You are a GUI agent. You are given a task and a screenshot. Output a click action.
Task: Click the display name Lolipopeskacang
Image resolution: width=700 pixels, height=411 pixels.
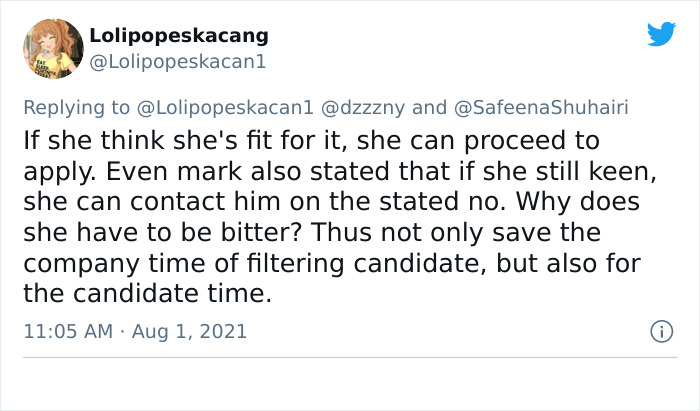179,36
